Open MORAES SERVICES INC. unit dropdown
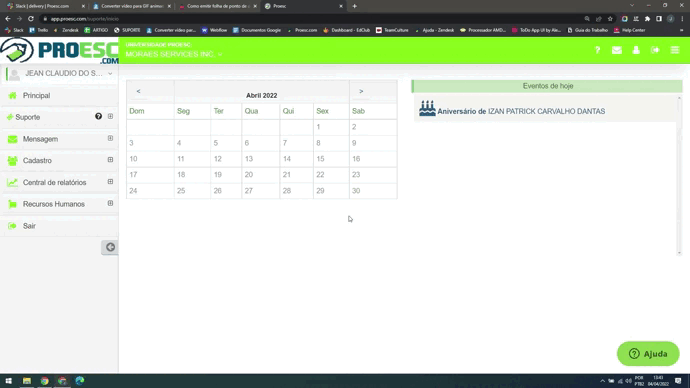 [174, 54]
